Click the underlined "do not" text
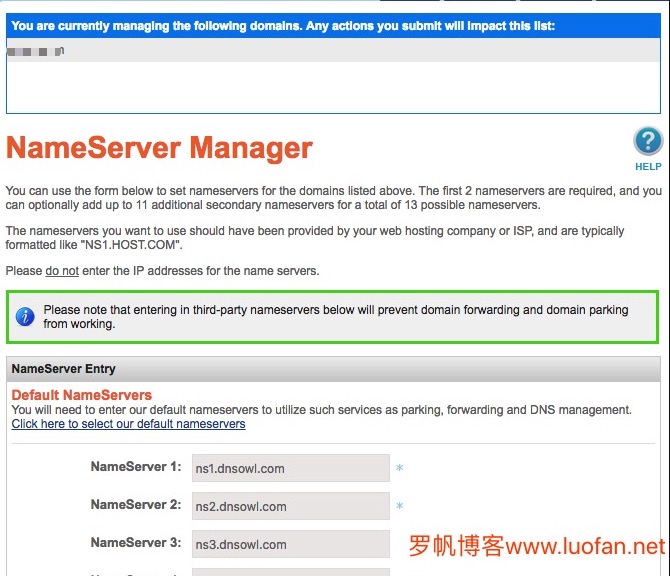Viewport: 670px width, 576px height. tap(62, 271)
